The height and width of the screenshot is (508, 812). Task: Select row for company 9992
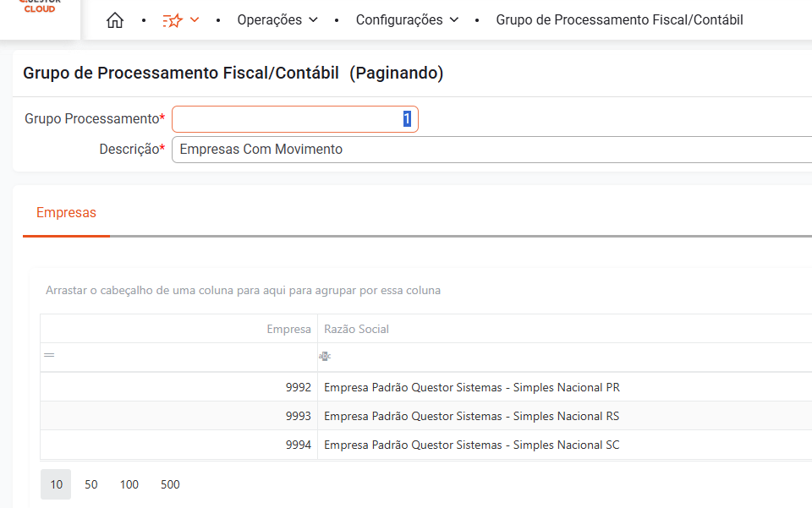coord(425,387)
